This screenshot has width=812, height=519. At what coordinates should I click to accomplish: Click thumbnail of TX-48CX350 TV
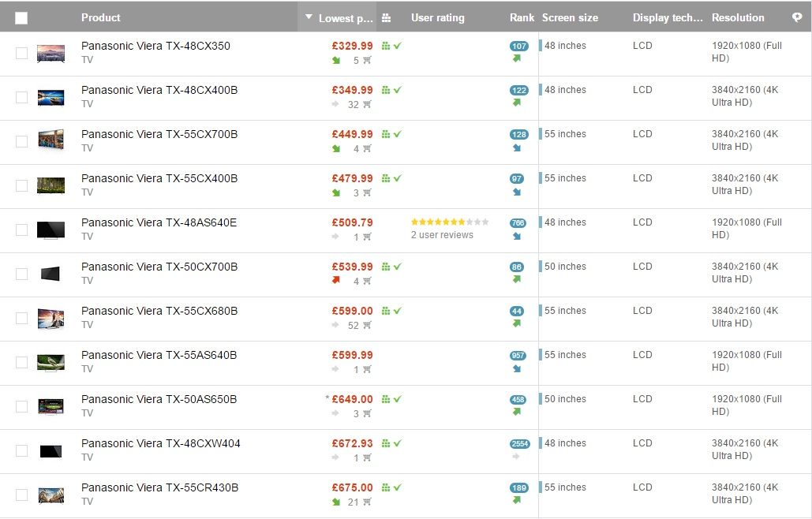point(51,54)
